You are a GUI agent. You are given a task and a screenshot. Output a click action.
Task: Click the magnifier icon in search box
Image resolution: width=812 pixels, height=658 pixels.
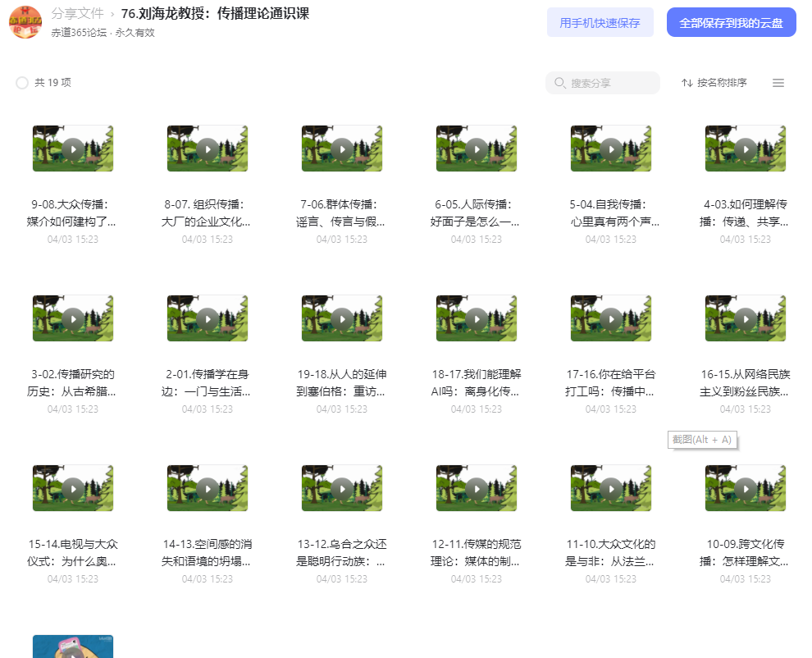[560, 83]
